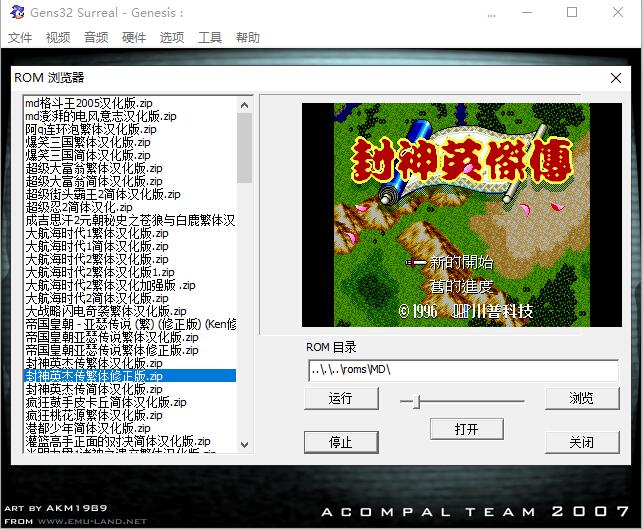Select highlighted 封神英杰传繁体修正版.zip
The image size is (643, 530).
coord(130,376)
